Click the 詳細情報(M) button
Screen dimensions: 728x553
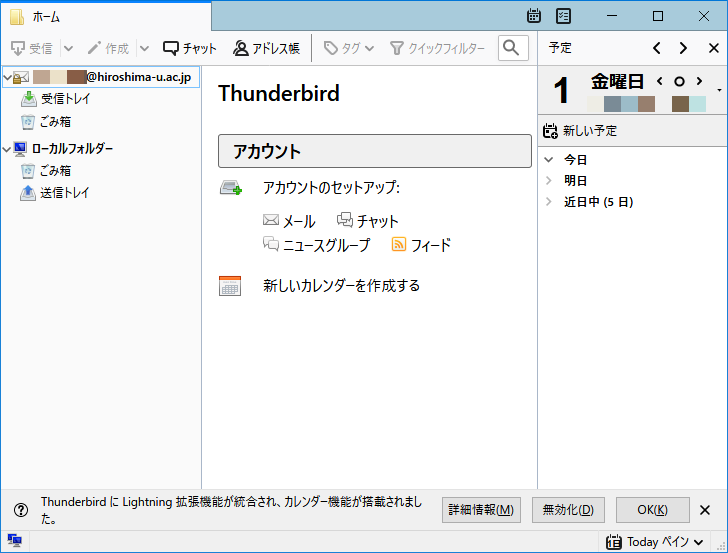[481, 510]
